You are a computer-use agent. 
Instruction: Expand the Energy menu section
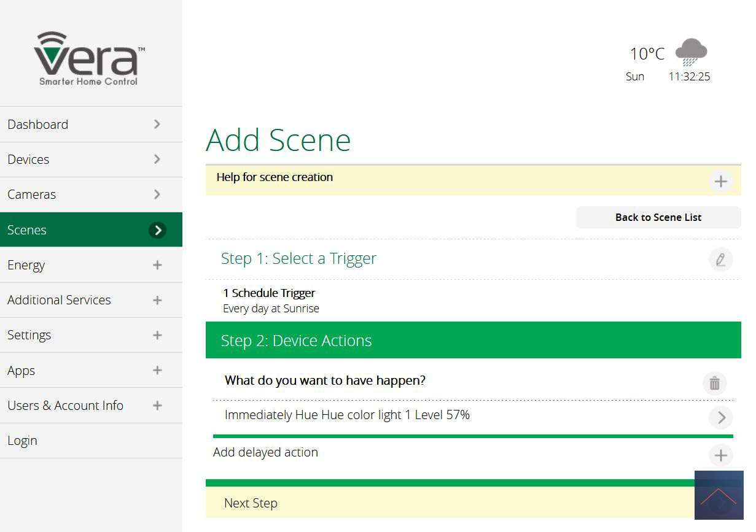pyautogui.click(x=157, y=265)
